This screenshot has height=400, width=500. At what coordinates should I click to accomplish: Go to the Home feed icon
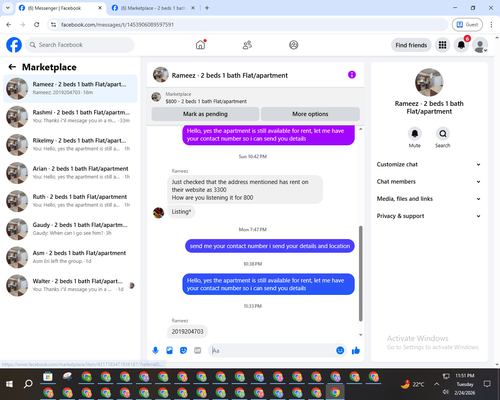click(x=200, y=45)
